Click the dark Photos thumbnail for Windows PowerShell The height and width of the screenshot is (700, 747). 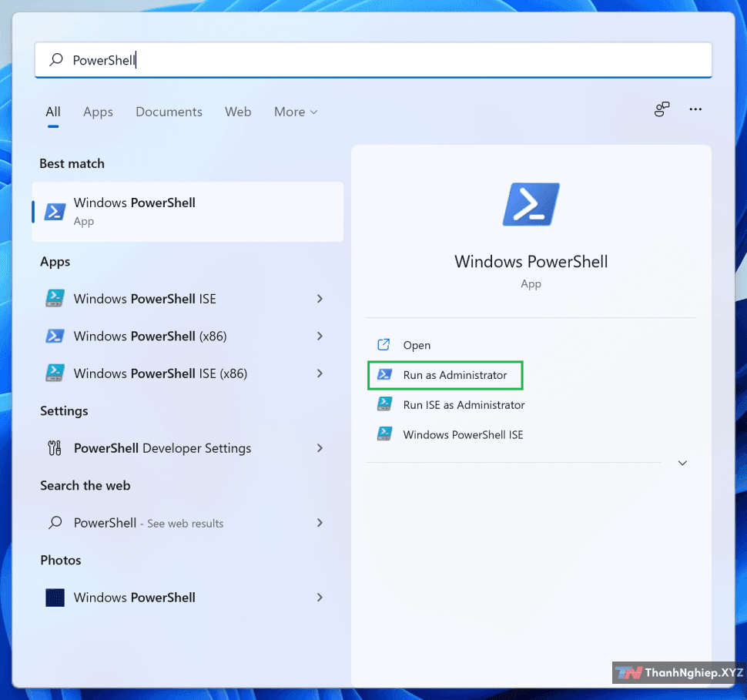point(55,598)
